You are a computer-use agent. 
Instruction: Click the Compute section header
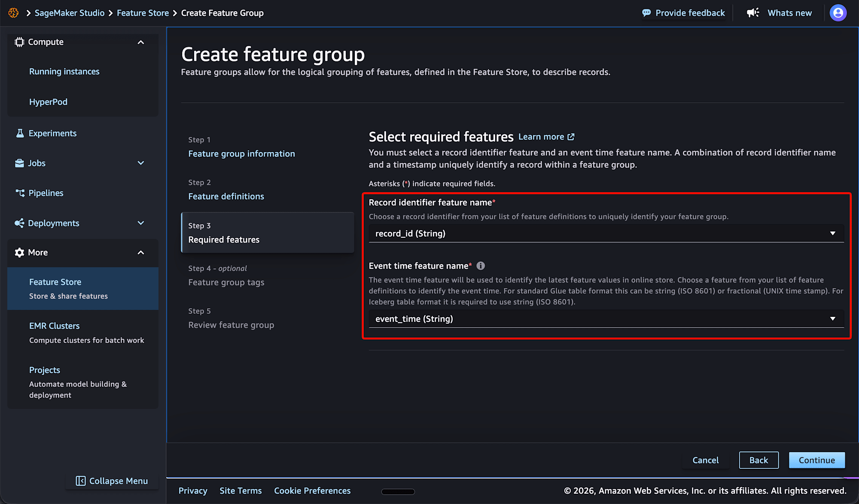(83, 42)
